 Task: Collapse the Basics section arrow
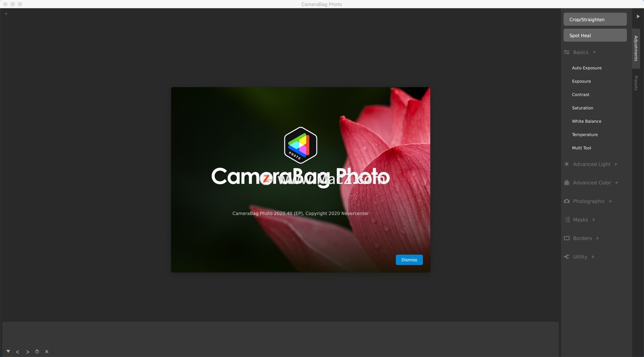[x=594, y=52]
